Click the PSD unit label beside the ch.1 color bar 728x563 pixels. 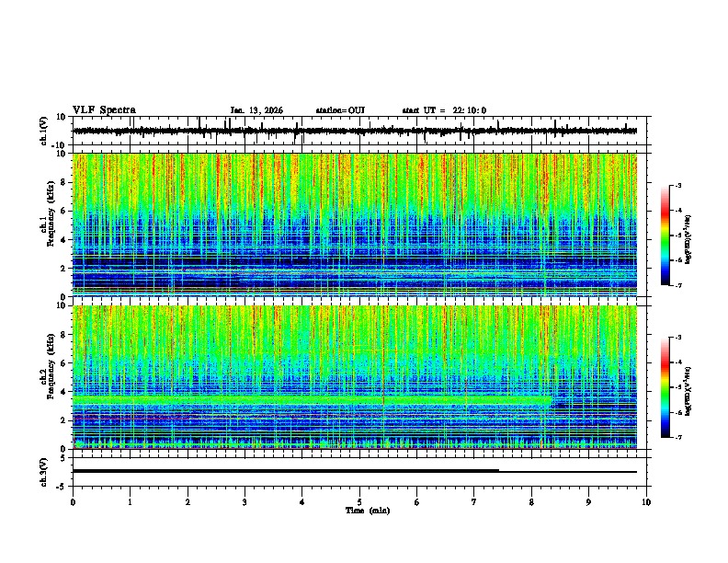click(x=688, y=239)
